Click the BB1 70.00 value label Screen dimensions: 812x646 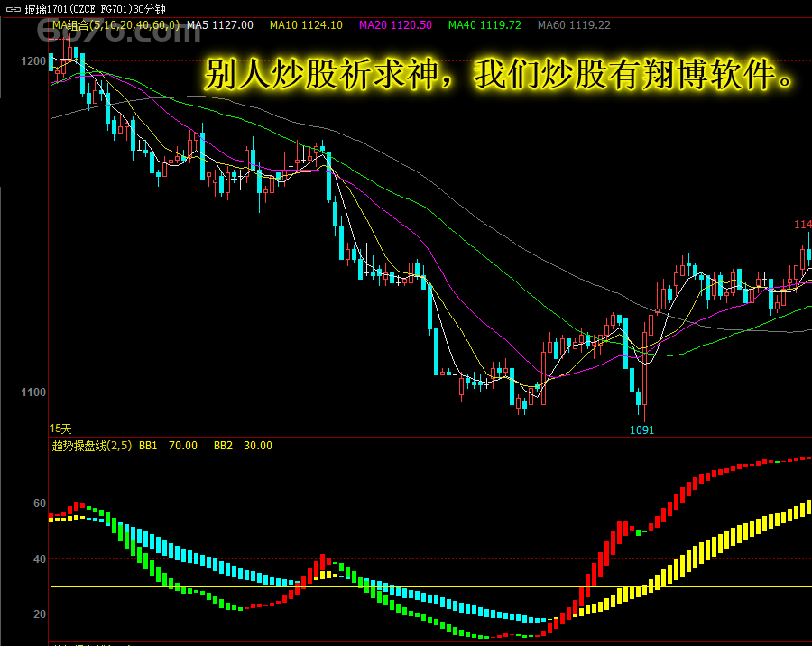(x=169, y=446)
